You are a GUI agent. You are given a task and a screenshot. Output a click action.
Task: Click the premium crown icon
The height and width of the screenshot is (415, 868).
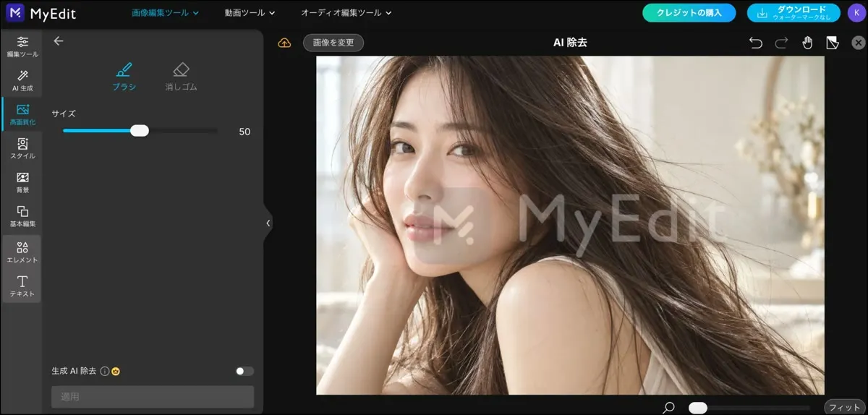(x=115, y=371)
